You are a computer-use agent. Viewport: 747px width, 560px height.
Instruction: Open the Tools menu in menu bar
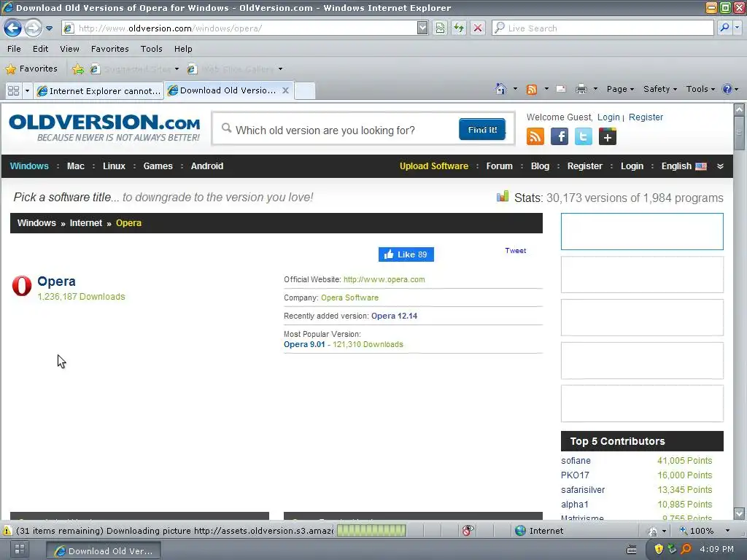[x=152, y=49]
